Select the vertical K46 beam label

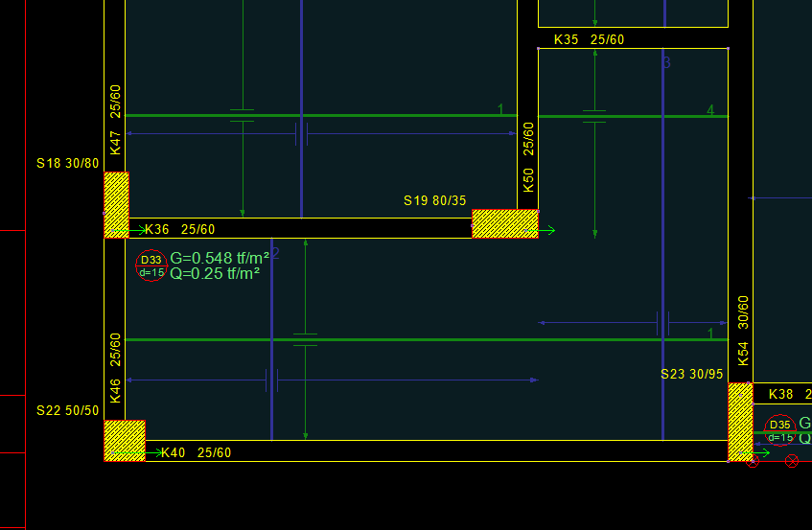[x=116, y=368]
